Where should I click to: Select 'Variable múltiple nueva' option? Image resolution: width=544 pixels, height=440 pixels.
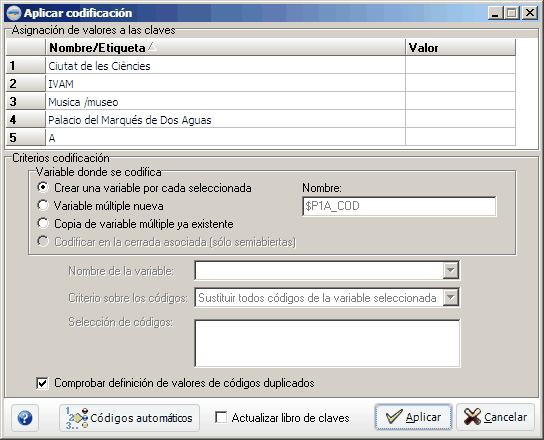click(x=43, y=206)
